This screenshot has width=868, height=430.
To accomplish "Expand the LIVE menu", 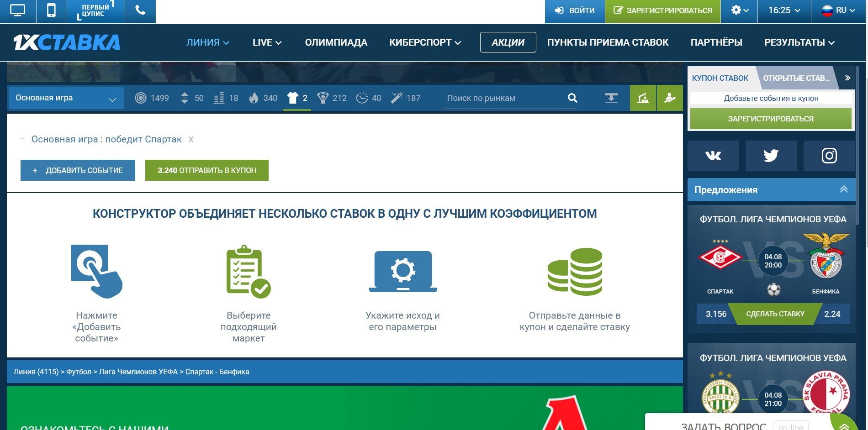I will tap(267, 42).
